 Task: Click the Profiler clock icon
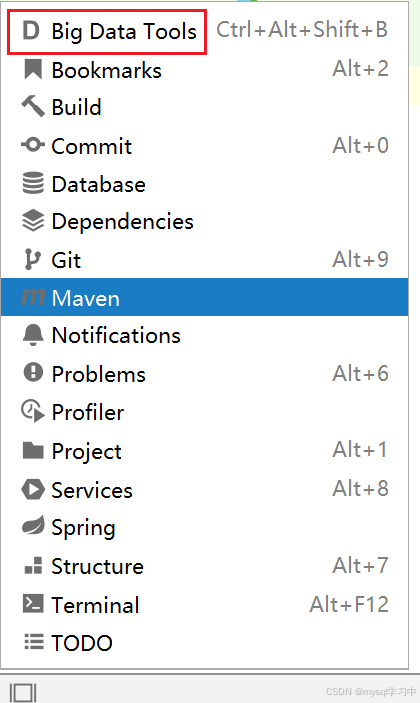tap(33, 411)
